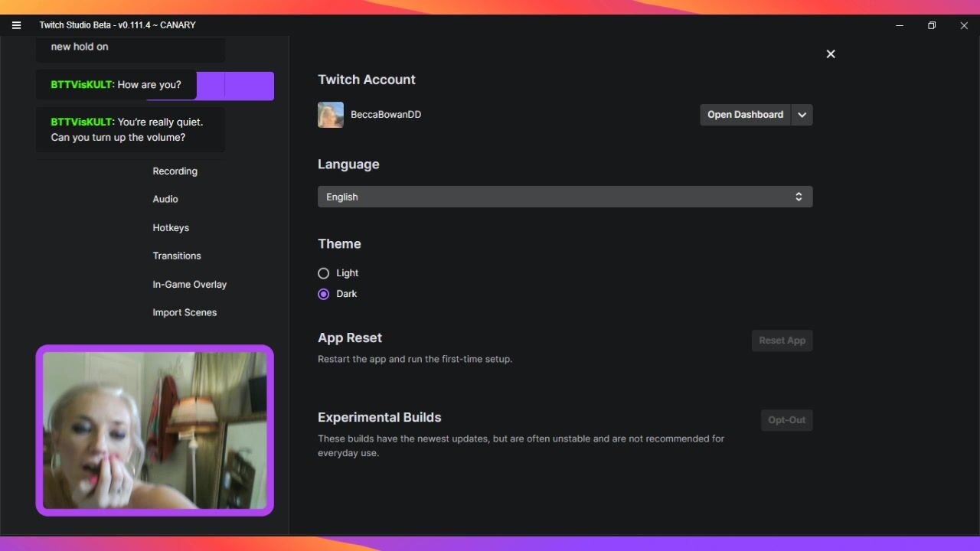The image size is (980, 551).
Task: Go to the Recording settings section
Action: [x=175, y=171]
